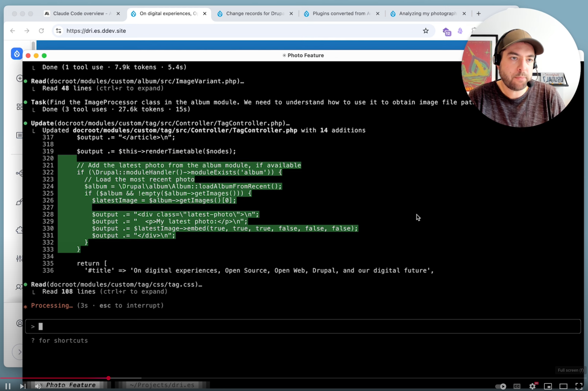This screenshot has height=391, width=588.
Task: Reload the dri.es.ddev.site page
Action: [41, 31]
